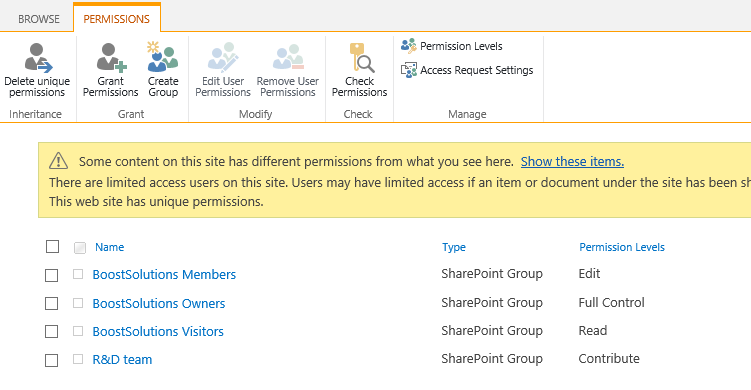The height and width of the screenshot is (390, 751).
Task: Click the Type column header
Action: [x=454, y=247]
